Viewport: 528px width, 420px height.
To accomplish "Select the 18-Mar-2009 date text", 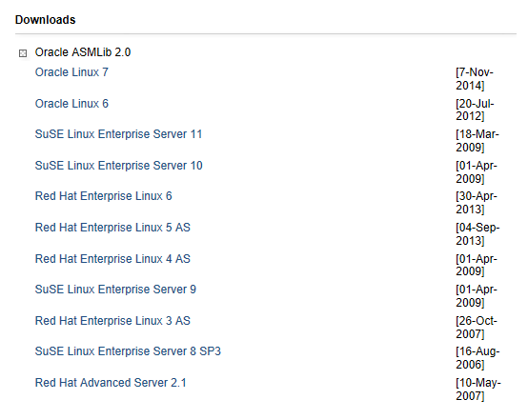I will [x=477, y=141].
